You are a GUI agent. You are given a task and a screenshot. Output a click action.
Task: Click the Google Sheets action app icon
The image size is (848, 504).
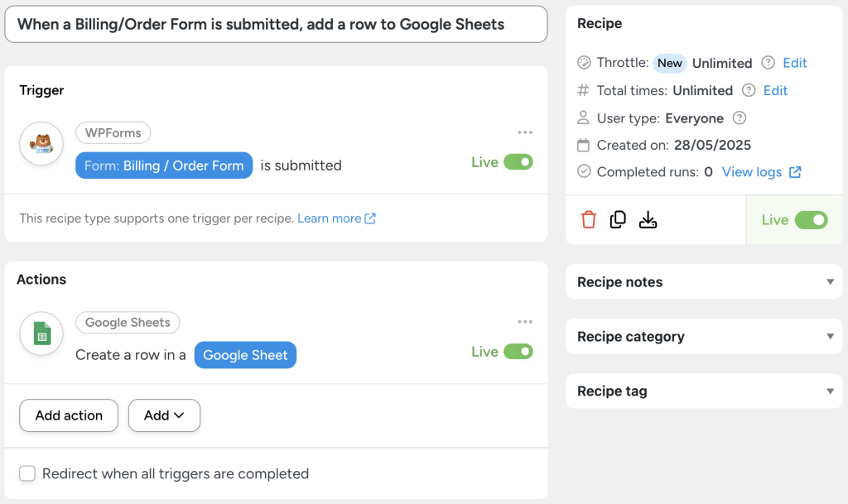pyautogui.click(x=41, y=334)
